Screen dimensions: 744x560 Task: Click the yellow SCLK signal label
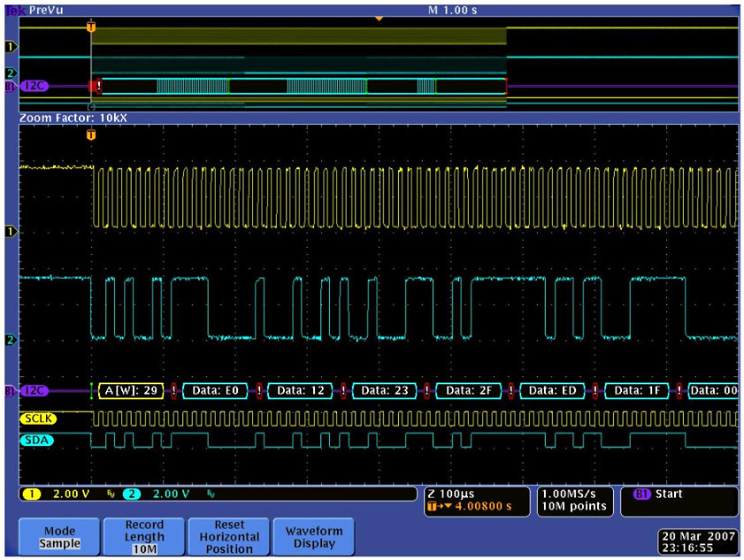pos(40,418)
